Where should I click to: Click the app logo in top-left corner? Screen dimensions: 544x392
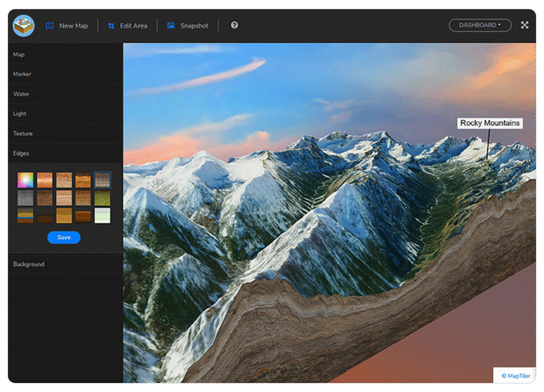[x=23, y=25]
